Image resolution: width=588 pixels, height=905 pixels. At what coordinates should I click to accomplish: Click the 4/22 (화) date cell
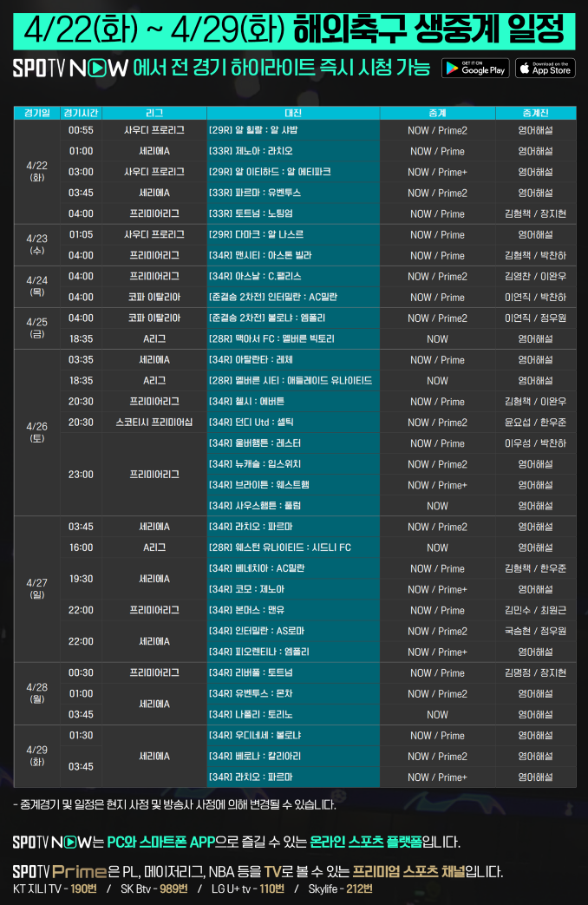pyautogui.click(x=37, y=171)
